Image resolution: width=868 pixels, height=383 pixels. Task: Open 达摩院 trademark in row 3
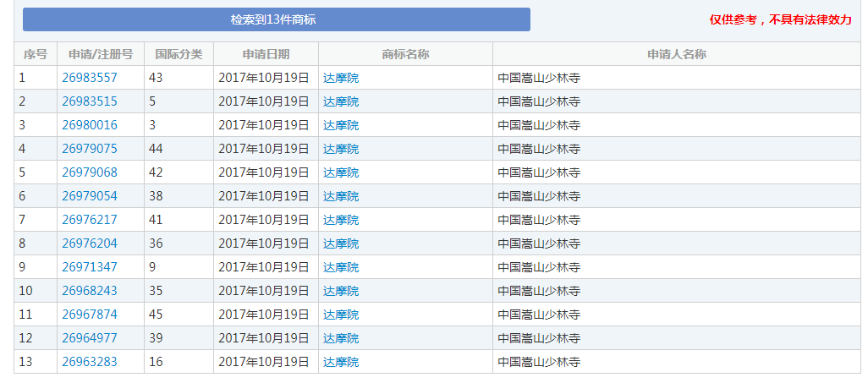point(341,126)
